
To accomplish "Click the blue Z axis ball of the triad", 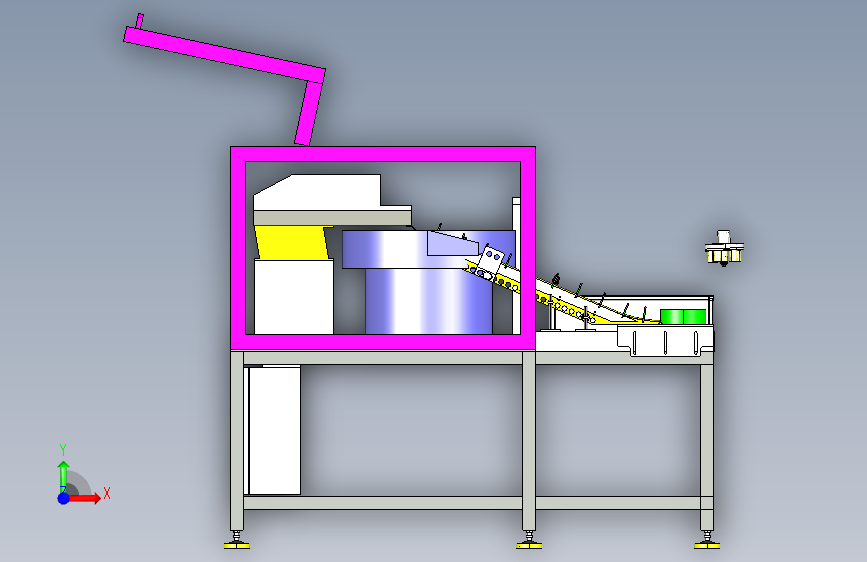I will pos(64,498).
